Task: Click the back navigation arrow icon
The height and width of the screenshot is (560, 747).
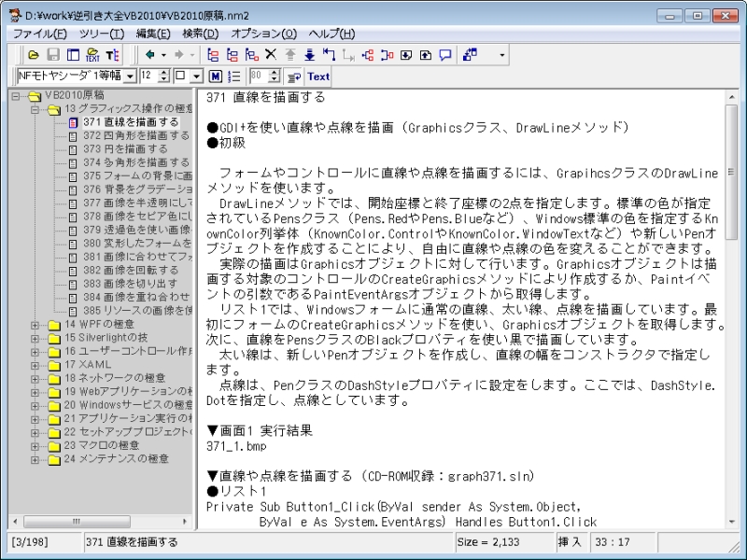Action: tap(150, 55)
